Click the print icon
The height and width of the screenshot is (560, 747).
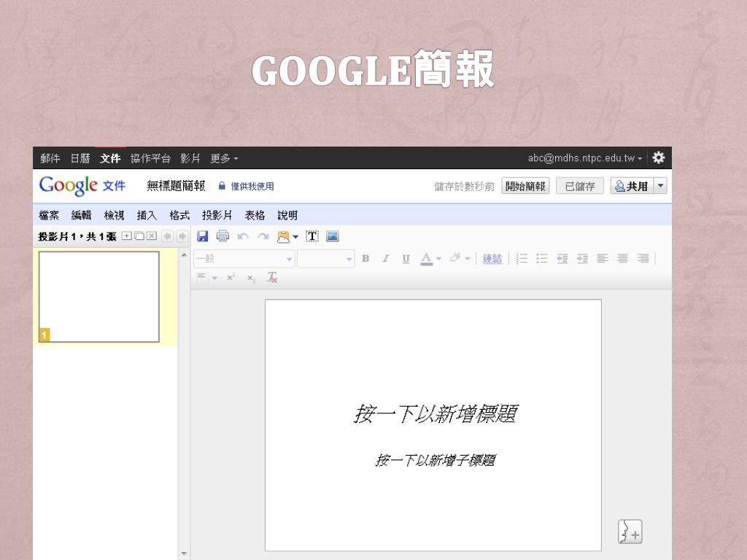pyautogui.click(x=222, y=236)
